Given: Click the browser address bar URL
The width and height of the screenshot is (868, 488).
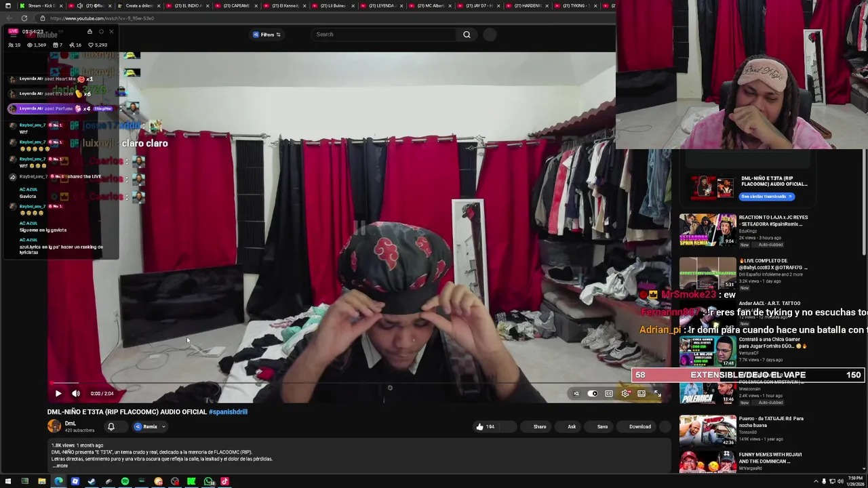Looking at the screenshot, I should coord(102,18).
